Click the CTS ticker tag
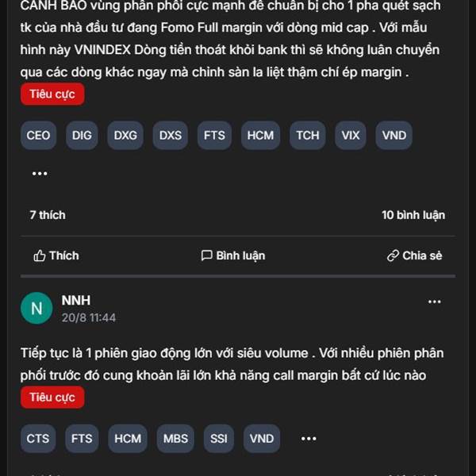The image size is (476, 476). pos(38,439)
